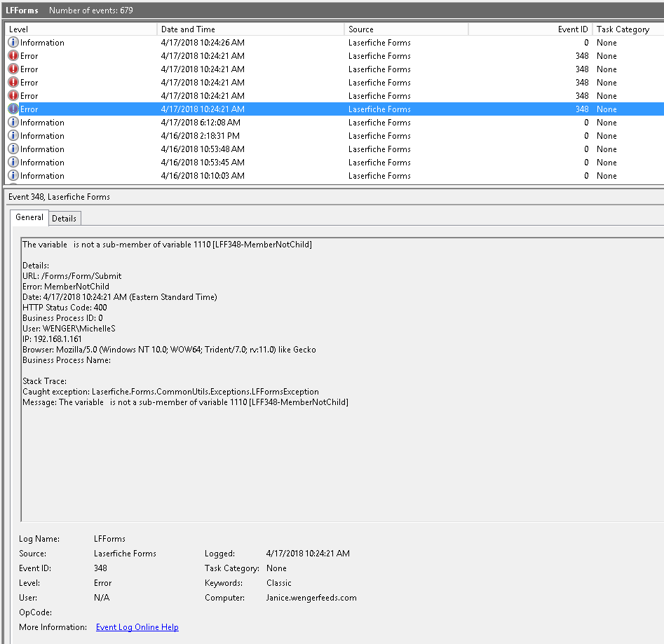
Task: Click the Error icon on the highlighted row
Action: 13,109
